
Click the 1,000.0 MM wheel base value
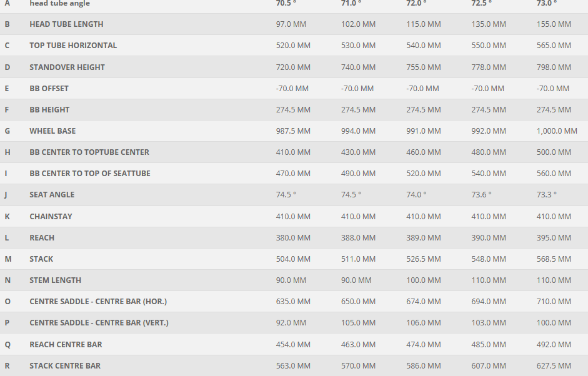tap(557, 131)
